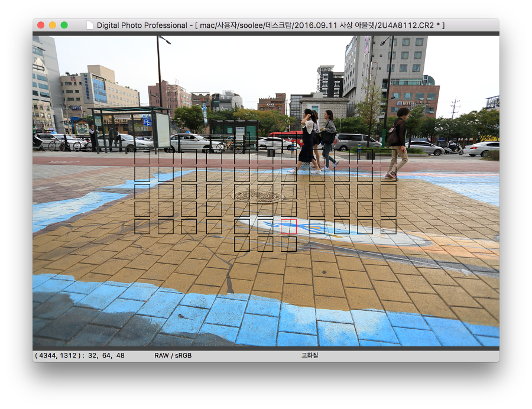Close the Digital Photo Professional window
The image size is (532, 409).
click(41, 25)
